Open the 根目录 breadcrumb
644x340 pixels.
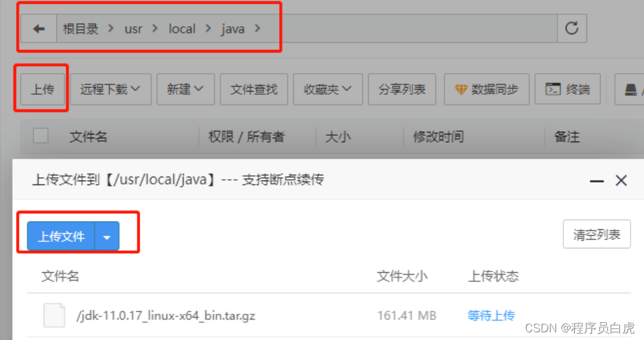81,29
